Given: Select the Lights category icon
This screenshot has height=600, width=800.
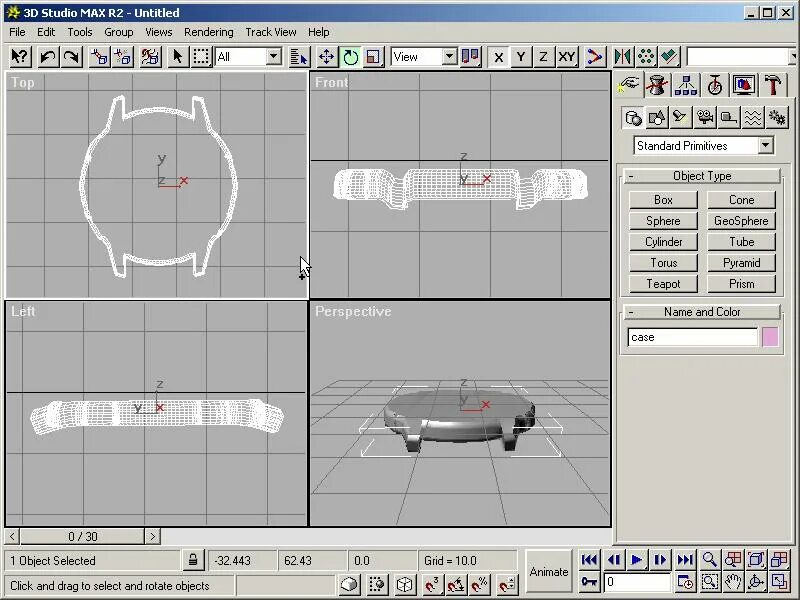Looking at the screenshot, I should 681,118.
